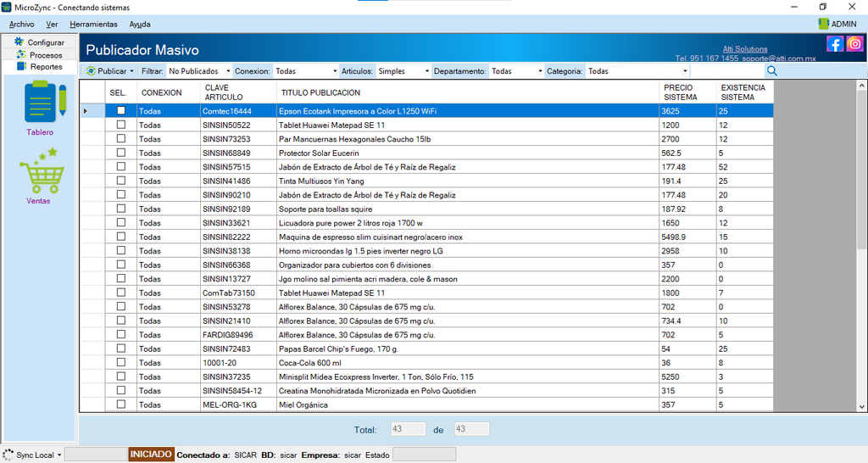Sort by PRECIO SISTEMA column header
Viewport: 868px width, 463px height.
coord(687,92)
